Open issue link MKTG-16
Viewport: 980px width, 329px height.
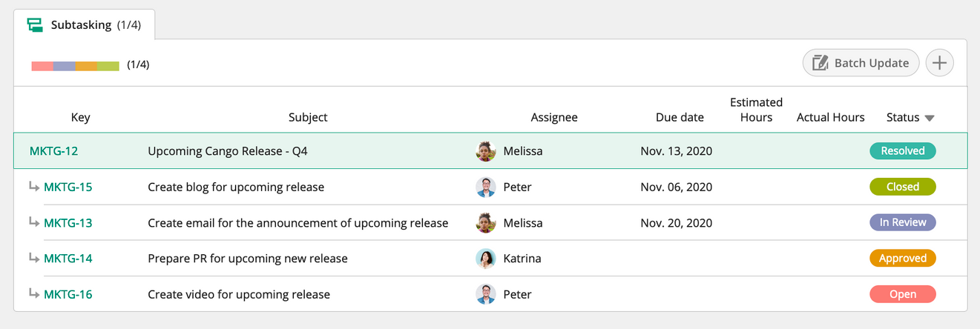click(68, 294)
